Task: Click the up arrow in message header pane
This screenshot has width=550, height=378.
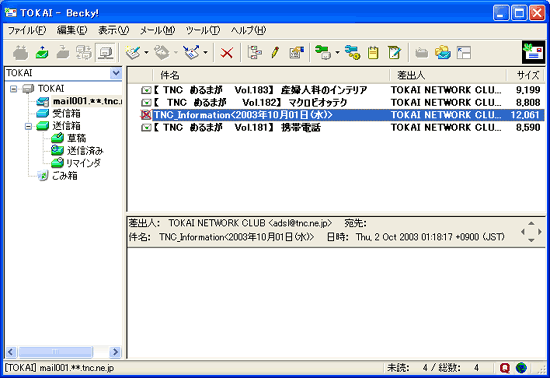Action: [531, 223]
